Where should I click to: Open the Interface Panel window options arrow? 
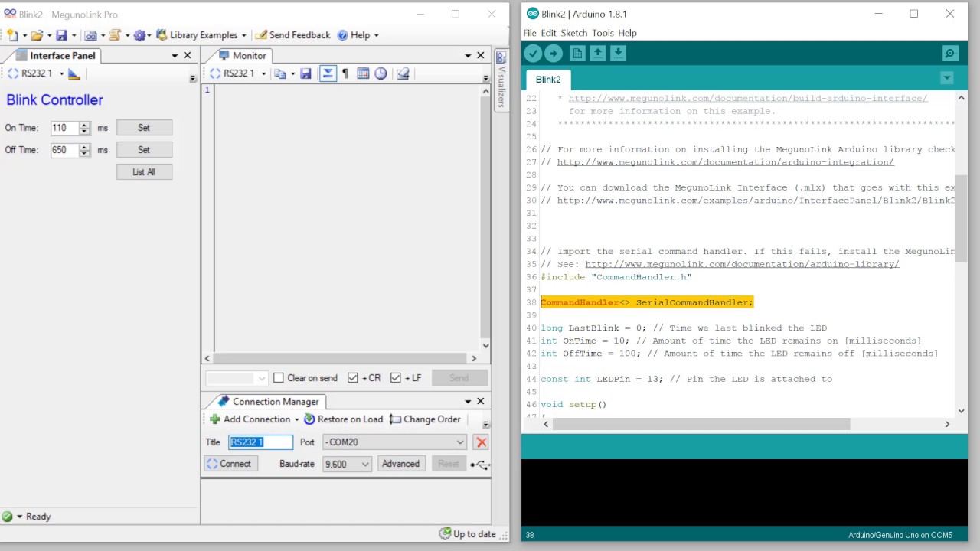click(175, 56)
